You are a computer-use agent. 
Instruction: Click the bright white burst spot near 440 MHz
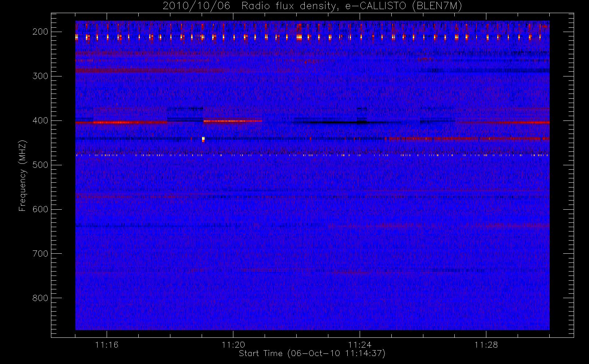203,139
